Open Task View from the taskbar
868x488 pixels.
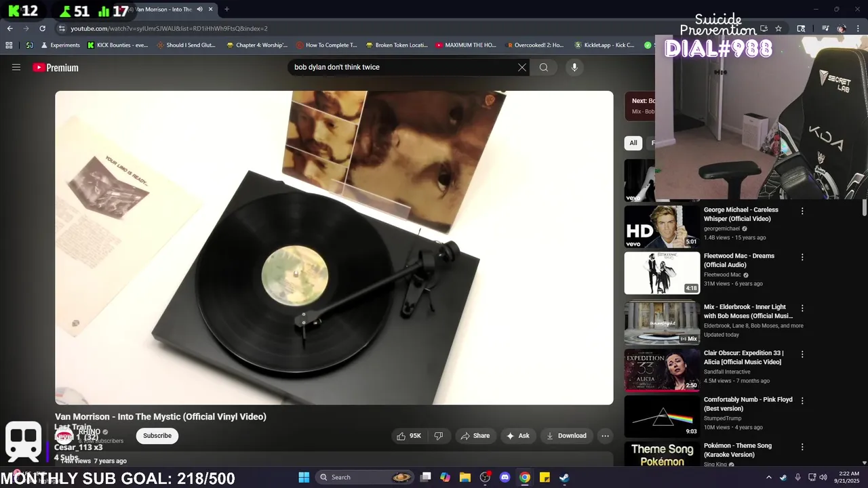point(425,477)
